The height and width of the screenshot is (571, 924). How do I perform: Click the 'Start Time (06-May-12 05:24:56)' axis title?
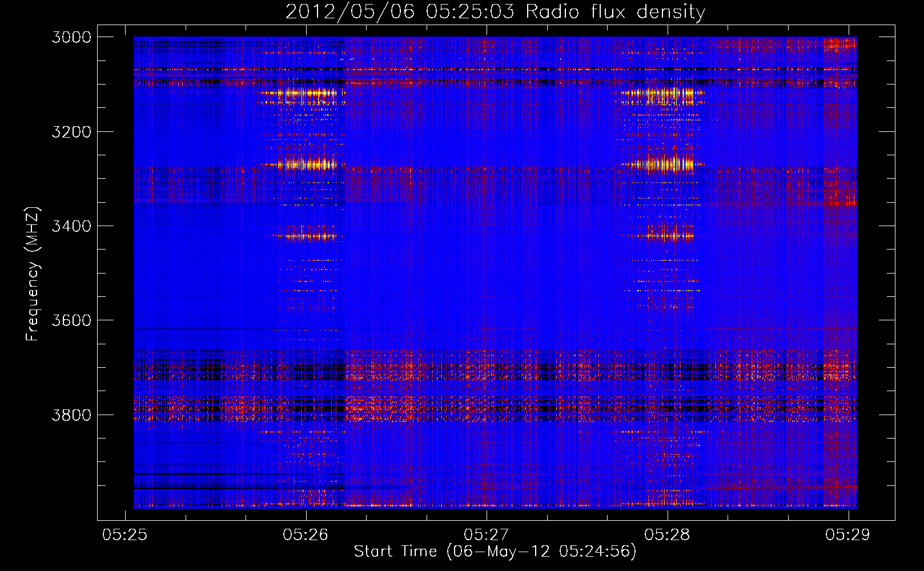tap(495, 552)
